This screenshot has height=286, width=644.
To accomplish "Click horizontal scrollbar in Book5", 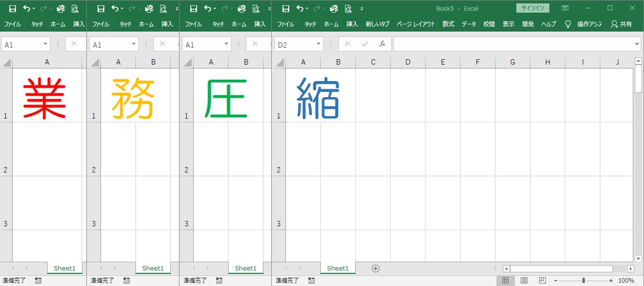I will (561, 269).
